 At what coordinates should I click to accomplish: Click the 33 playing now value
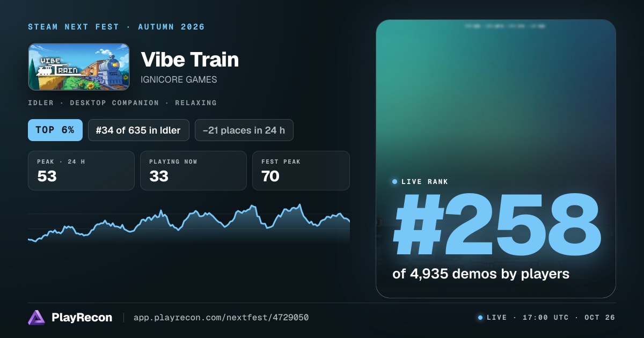coord(159,176)
